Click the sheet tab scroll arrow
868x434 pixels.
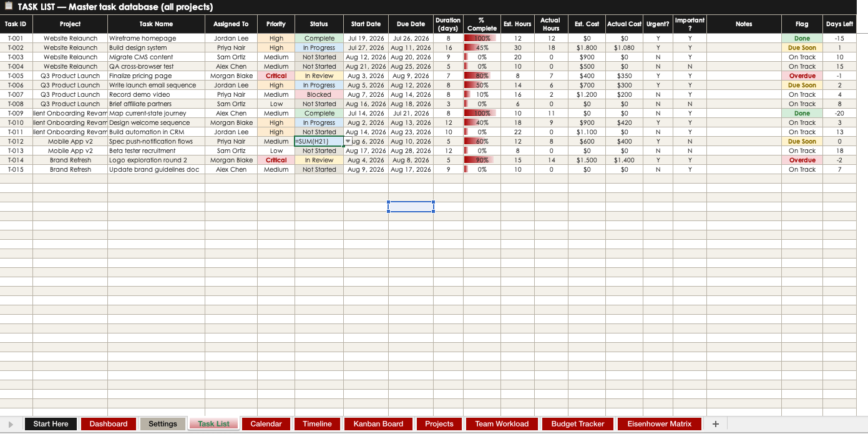[11, 424]
